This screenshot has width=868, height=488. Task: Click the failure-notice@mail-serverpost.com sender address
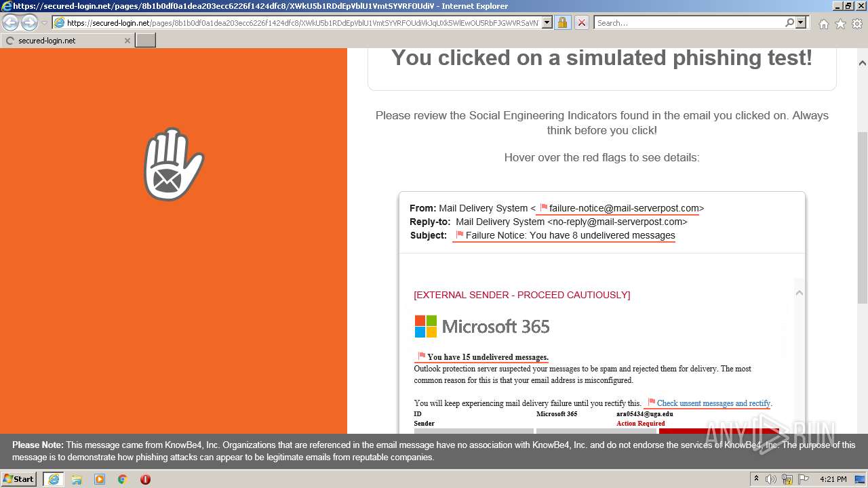[624, 208]
